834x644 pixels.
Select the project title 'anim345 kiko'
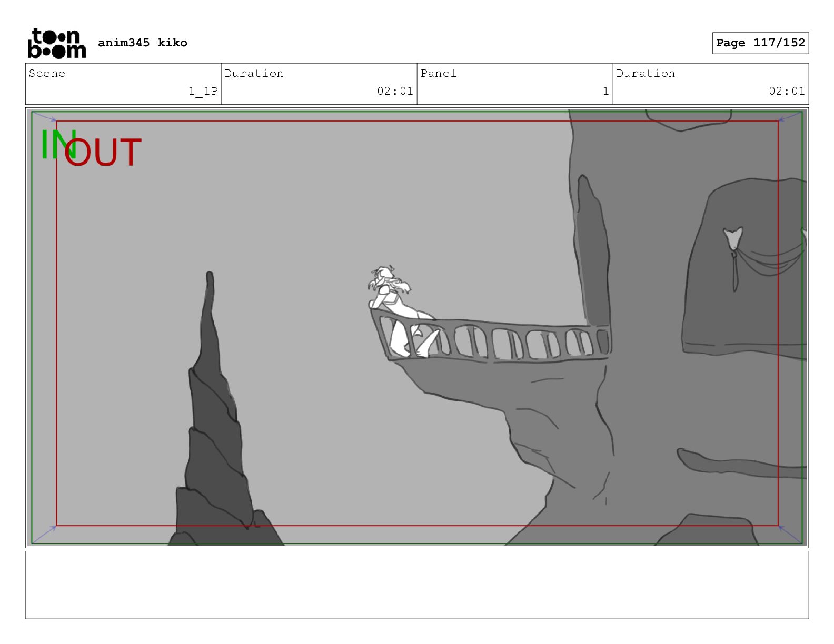pyautogui.click(x=143, y=43)
